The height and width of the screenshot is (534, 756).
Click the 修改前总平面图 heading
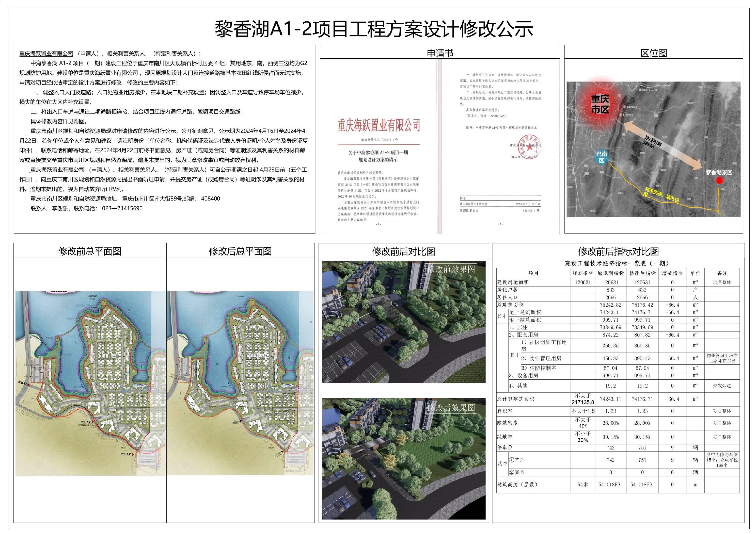90,251
